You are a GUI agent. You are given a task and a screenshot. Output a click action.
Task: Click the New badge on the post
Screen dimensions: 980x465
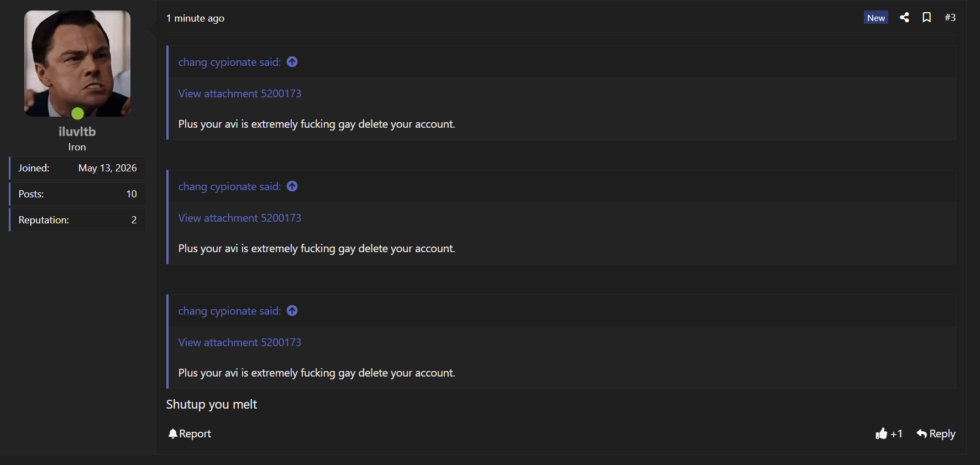pyautogui.click(x=876, y=18)
